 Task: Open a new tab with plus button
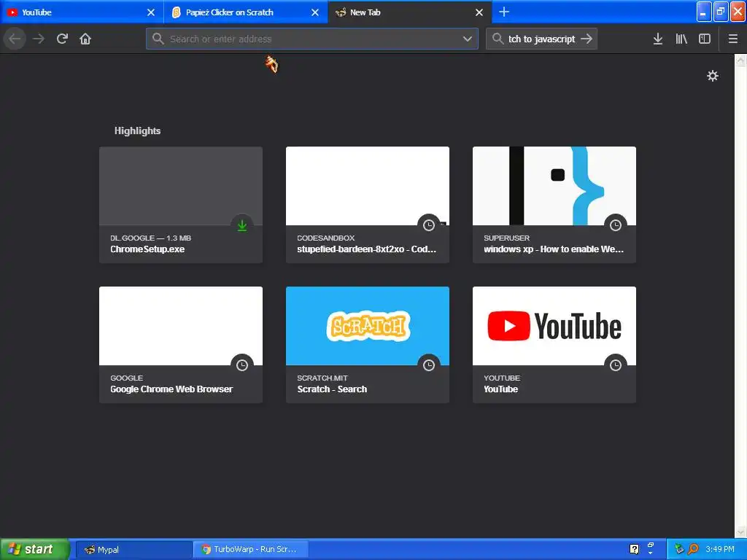[504, 12]
